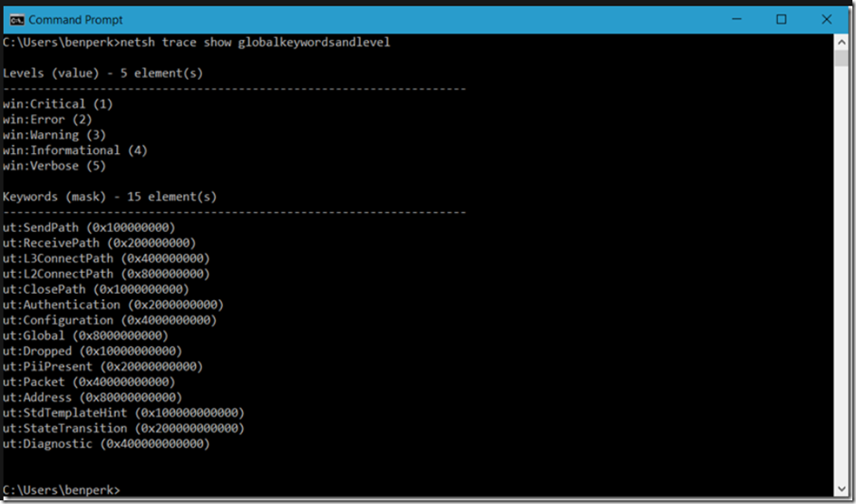Click the vertical scrollbar thumb
Viewport: 856px width, 504px height.
click(841, 57)
